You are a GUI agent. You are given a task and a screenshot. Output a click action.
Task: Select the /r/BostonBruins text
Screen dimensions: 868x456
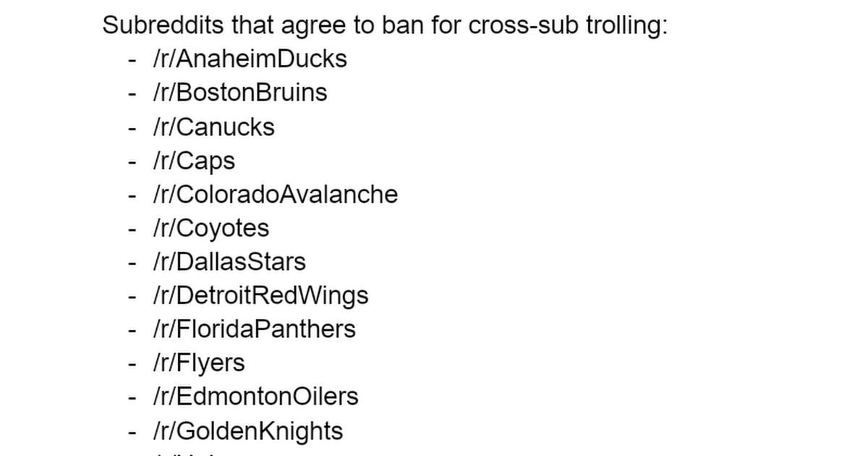(239, 93)
